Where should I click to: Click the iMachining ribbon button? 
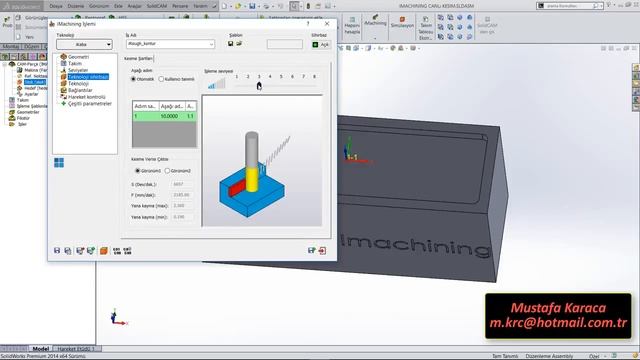375,20
